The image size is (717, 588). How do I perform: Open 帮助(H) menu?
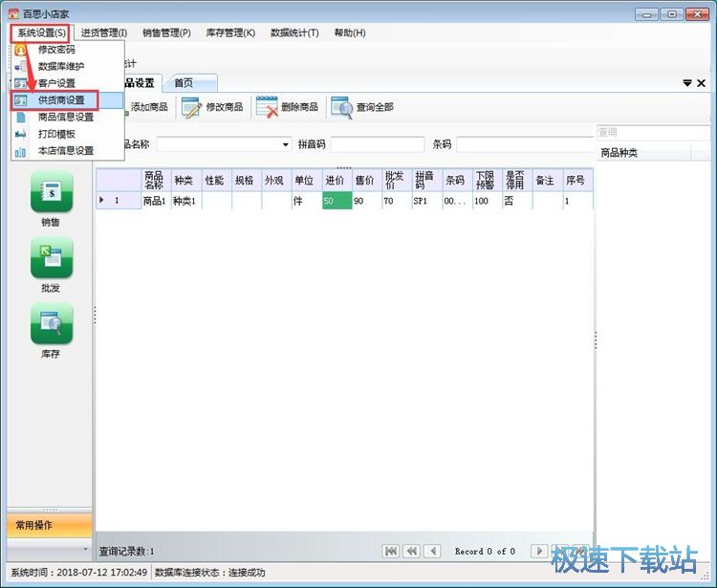tap(350, 33)
